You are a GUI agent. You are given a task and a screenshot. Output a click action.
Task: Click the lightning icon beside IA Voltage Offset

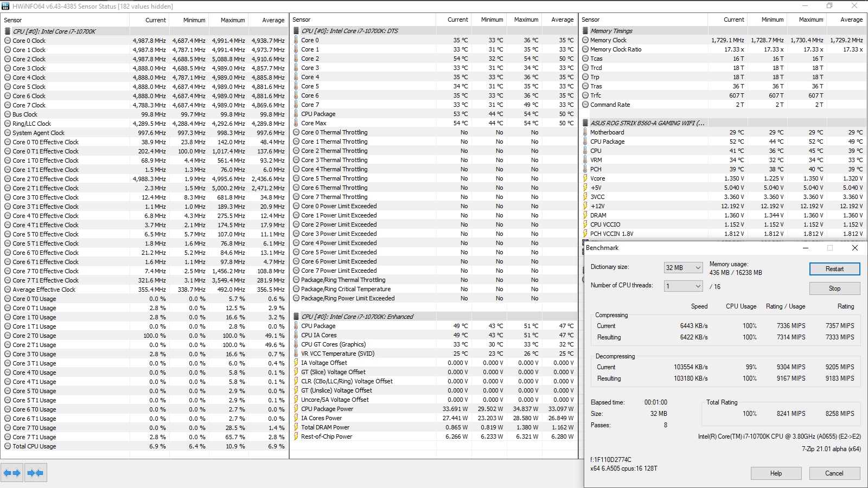click(x=296, y=363)
